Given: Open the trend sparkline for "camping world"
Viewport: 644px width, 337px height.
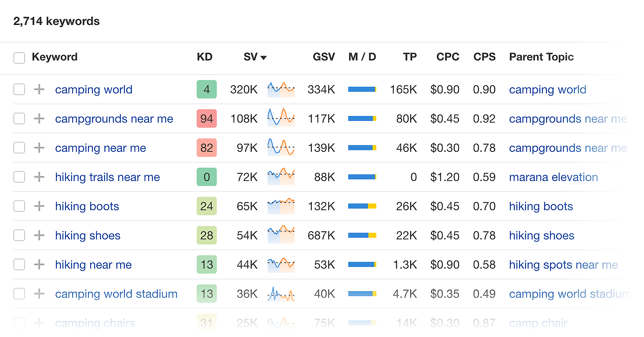Looking at the screenshot, I should [281, 89].
